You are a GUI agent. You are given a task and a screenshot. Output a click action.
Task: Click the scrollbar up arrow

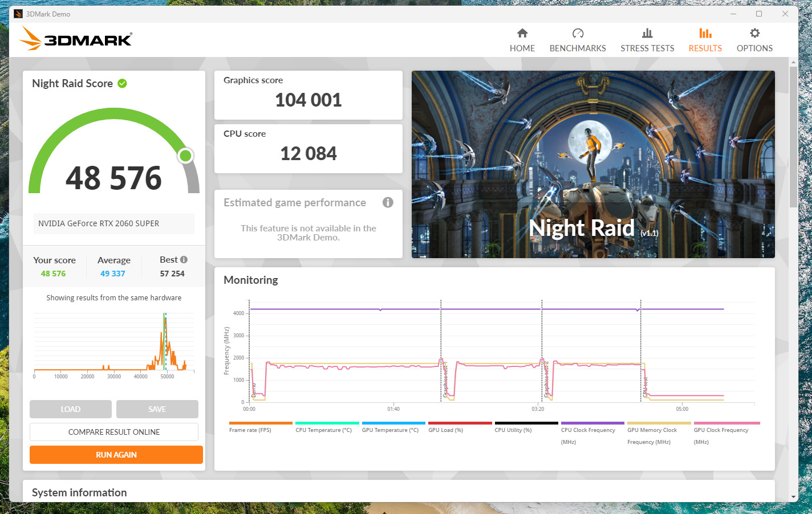793,62
